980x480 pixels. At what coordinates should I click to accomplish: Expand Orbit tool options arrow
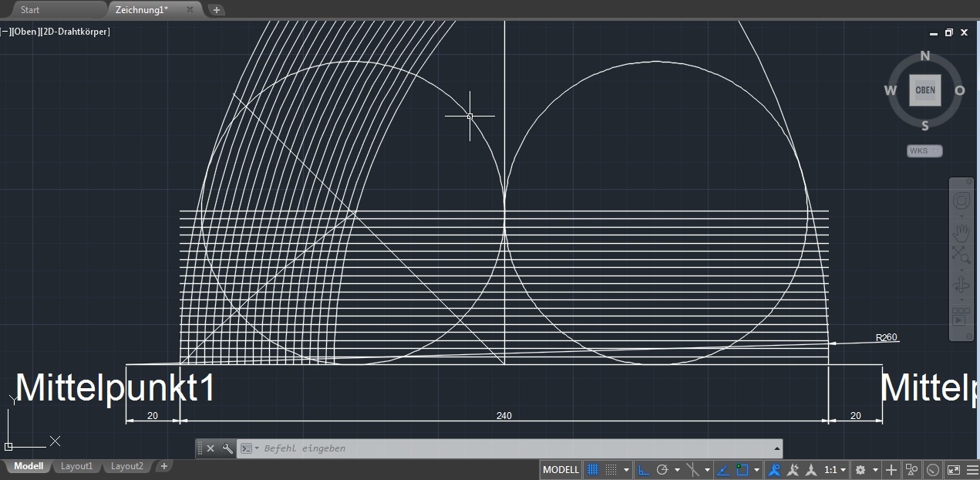pyautogui.click(x=961, y=299)
